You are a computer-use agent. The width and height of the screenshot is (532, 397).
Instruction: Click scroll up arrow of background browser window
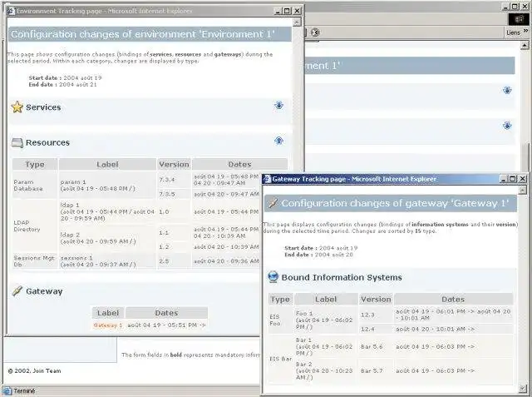click(x=525, y=45)
